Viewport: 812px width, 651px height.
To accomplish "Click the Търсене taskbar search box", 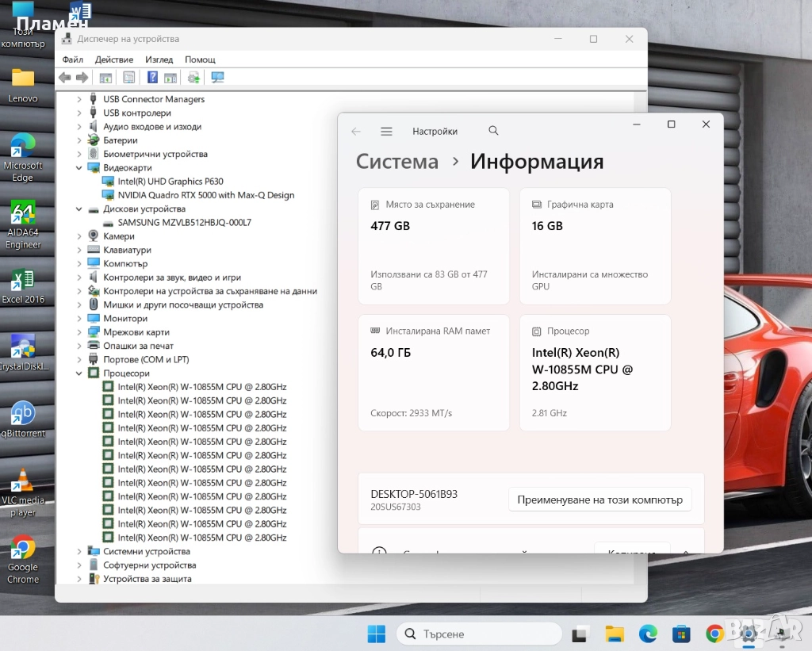I will [x=479, y=634].
